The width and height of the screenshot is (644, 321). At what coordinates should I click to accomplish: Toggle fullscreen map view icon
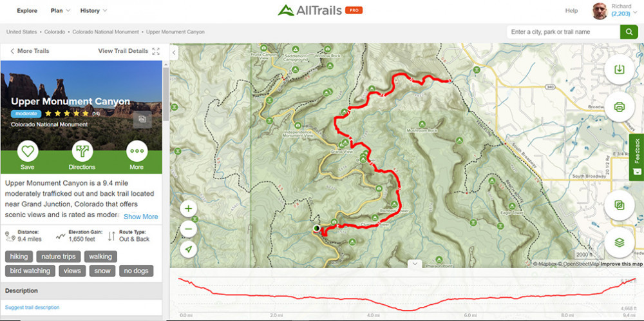[156, 51]
